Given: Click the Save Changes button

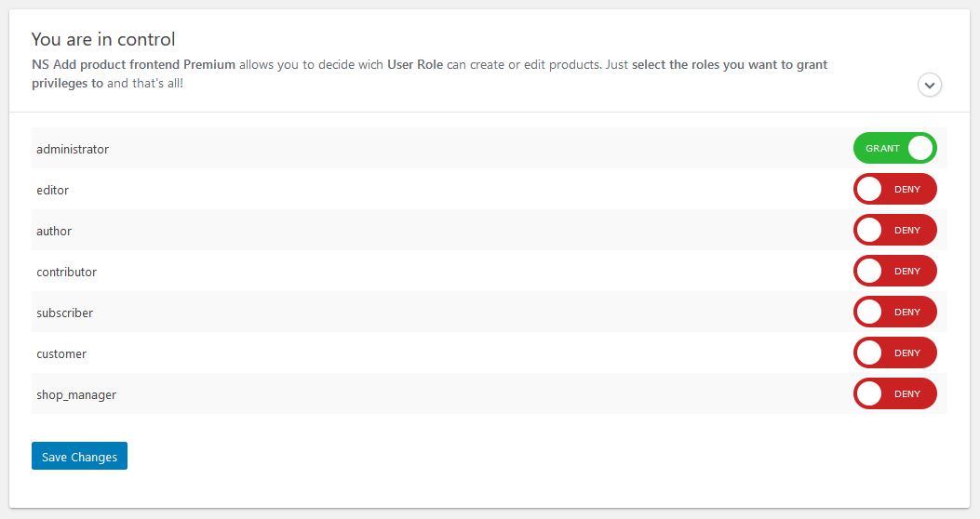Looking at the screenshot, I should (79, 456).
